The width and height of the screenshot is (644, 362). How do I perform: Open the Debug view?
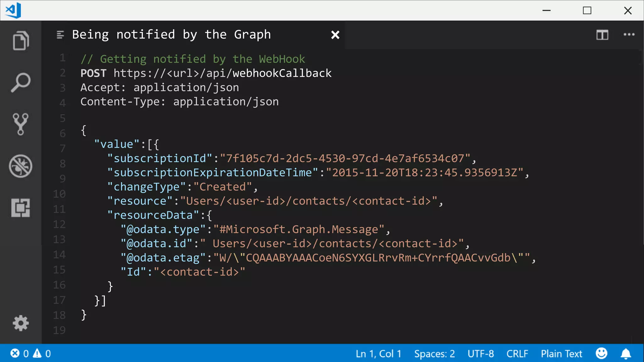21,166
